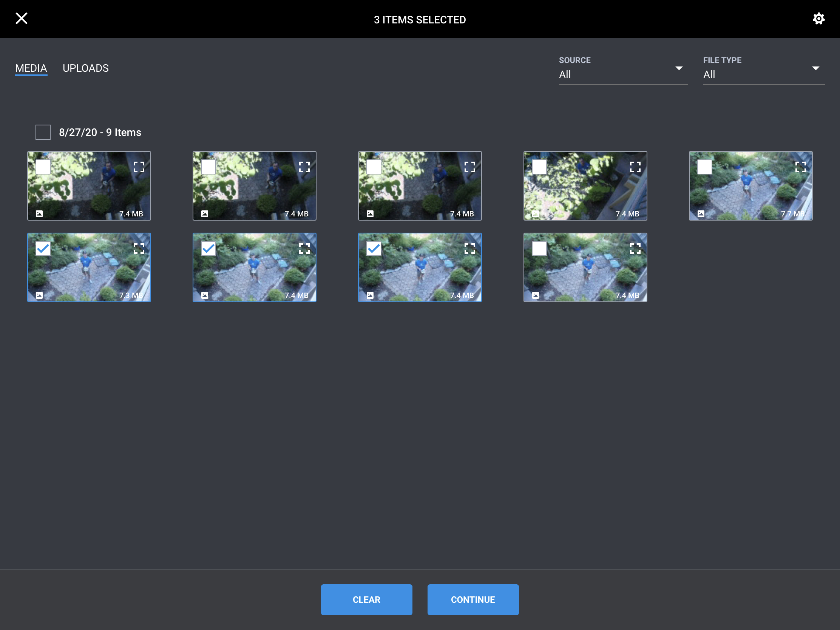Close the media selection with X icon
This screenshot has width=840, height=630.
point(21,18)
